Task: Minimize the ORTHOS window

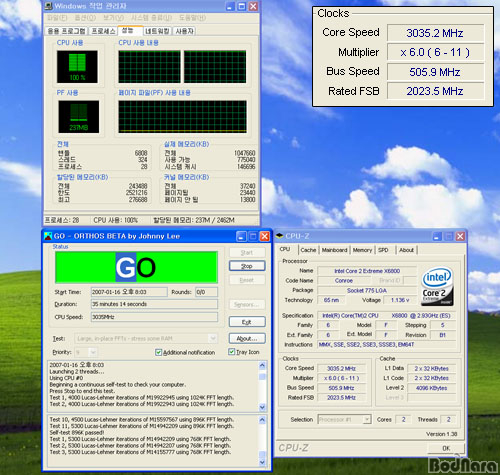Action: click(x=241, y=236)
